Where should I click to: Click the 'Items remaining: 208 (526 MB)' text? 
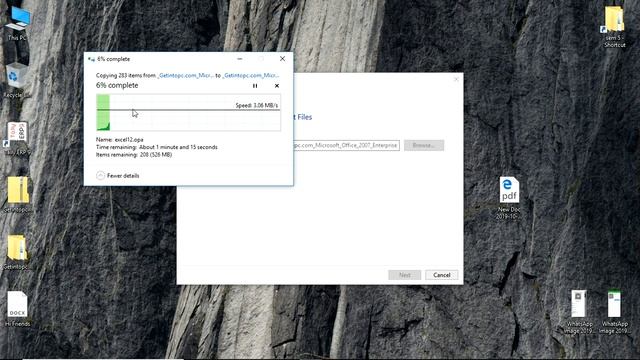click(134, 155)
